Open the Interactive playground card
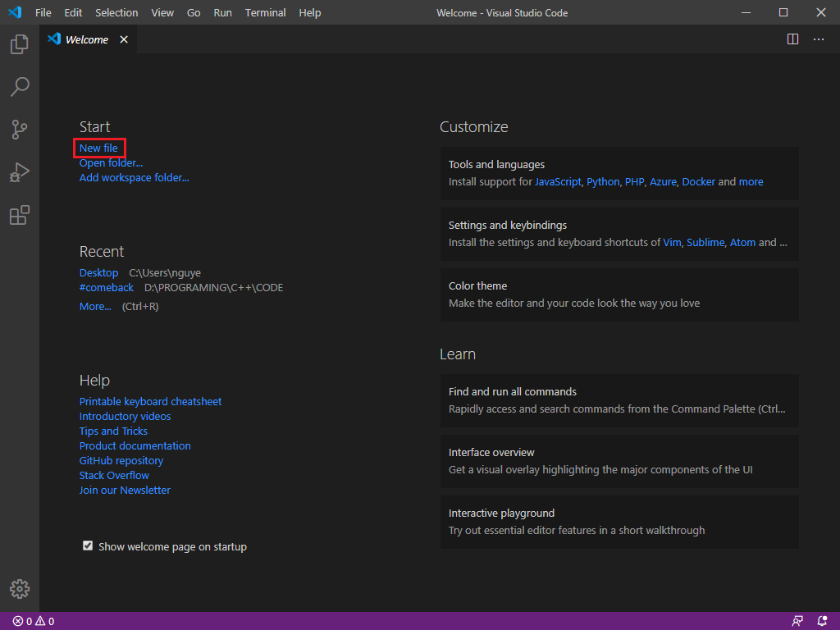Screen dimensions: 840x630 [x=619, y=522]
